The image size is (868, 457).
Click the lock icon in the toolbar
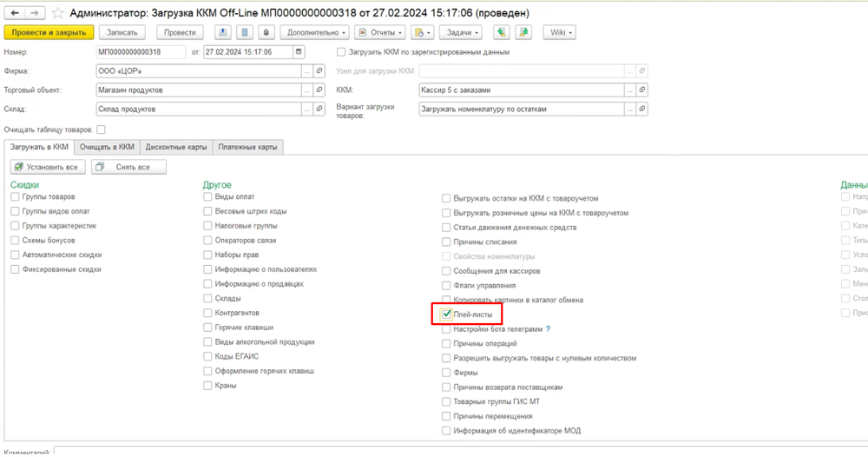[x=266, y=32]
